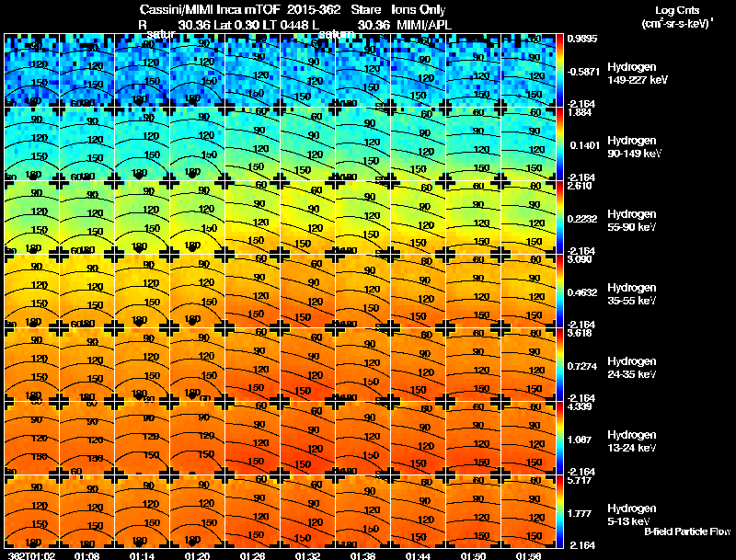Click the 'B-field Particle Flow' caption
This screenshot has height=560, width=736.
pos(687,531)
